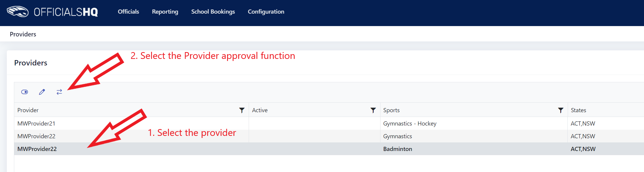Sort by the Active column header
The width and height of the screenshot is (644, 172).
click(260, 110)
